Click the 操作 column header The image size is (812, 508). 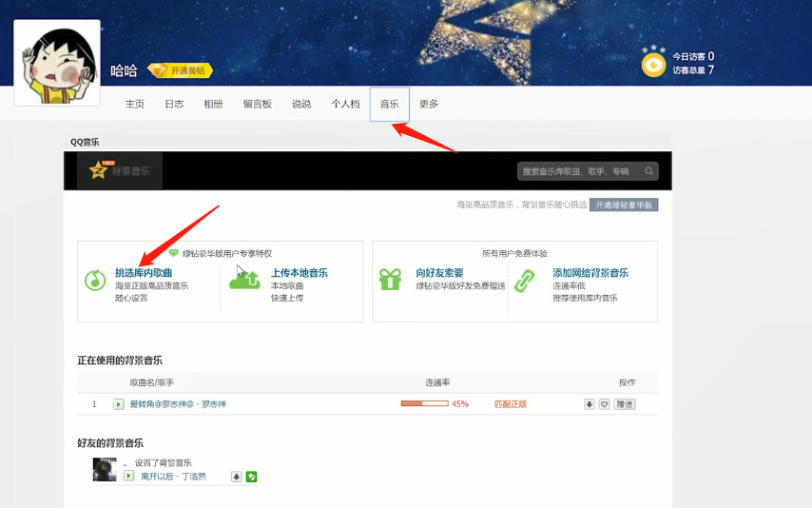click(x=628, y=382)
